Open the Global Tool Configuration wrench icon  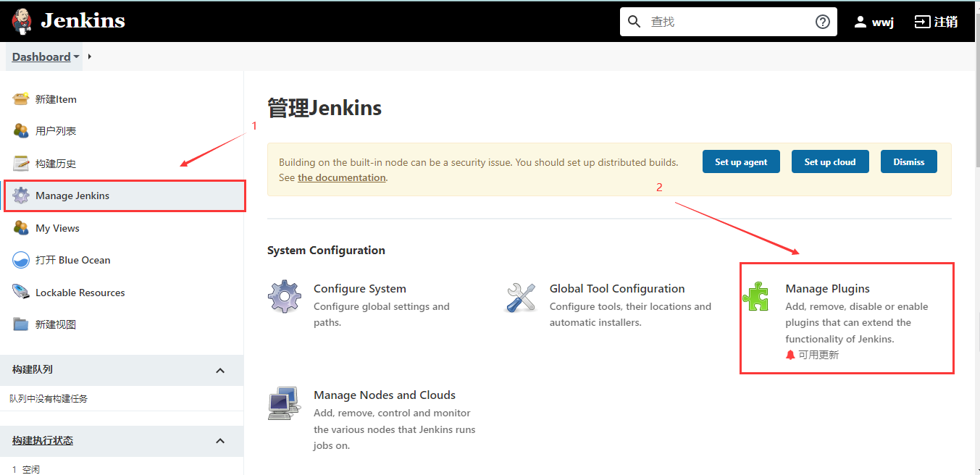click(521, 297)
